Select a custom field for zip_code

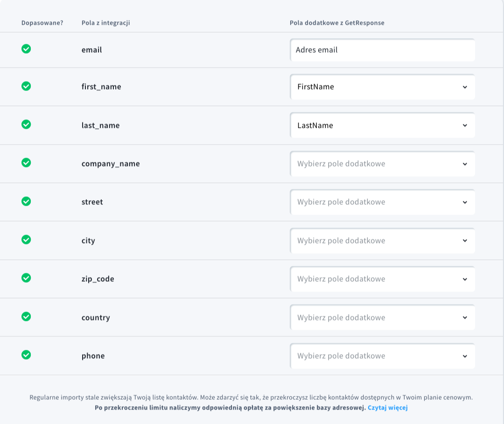[382, 279]
